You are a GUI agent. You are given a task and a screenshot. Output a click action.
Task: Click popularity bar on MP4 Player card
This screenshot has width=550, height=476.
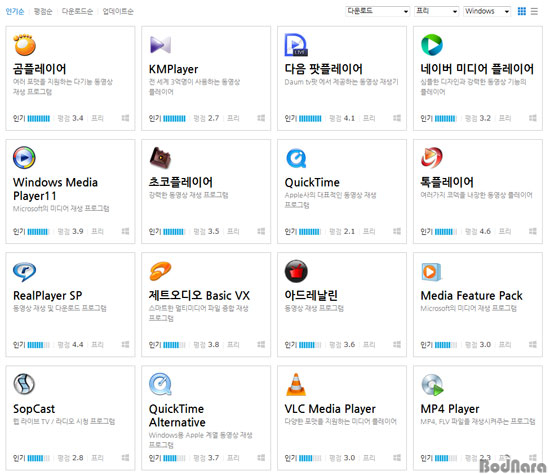pos(446,458)
